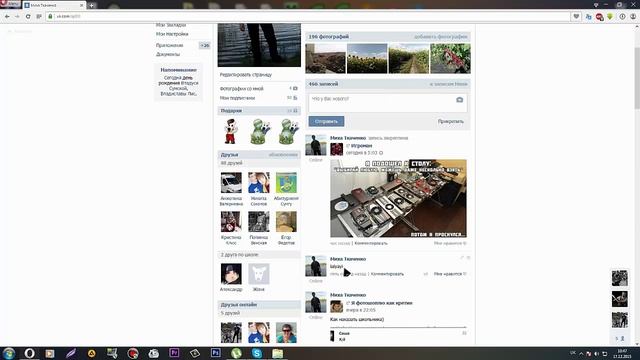Screen dimensions: 640x360
Task: Open Adobe Photoshop from taskbar
Action: pyautogui.click(x=216, y=353)
